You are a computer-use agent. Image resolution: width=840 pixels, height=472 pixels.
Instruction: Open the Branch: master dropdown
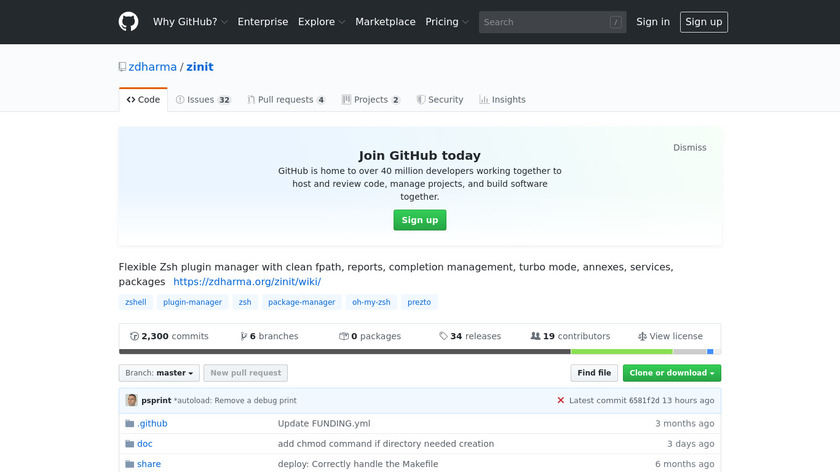pos(159,373)
